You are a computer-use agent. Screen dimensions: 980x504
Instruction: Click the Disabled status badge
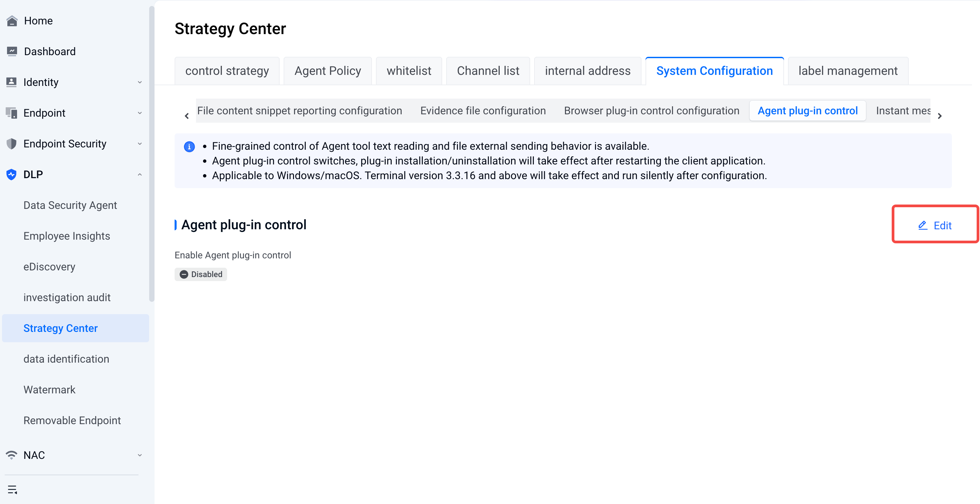[201, 274]
